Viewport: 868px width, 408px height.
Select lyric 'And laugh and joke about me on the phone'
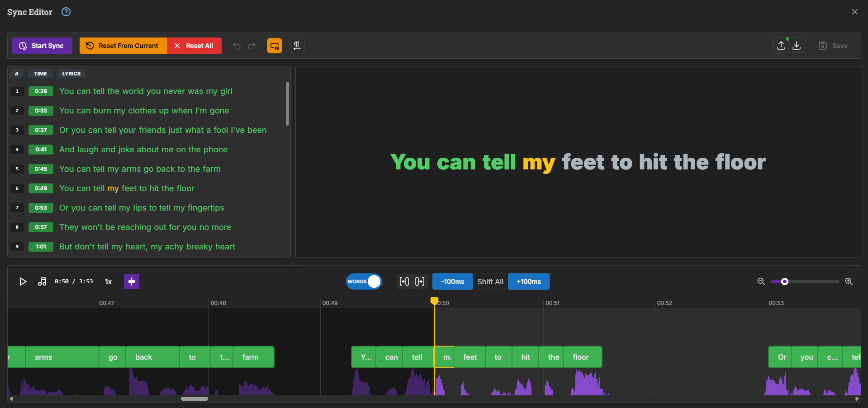click(143, 150)
